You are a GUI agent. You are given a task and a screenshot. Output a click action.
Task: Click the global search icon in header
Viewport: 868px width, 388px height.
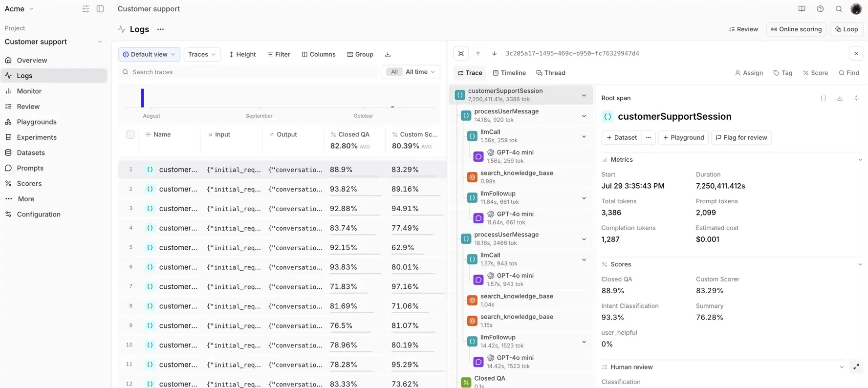(x=839, y=9)
